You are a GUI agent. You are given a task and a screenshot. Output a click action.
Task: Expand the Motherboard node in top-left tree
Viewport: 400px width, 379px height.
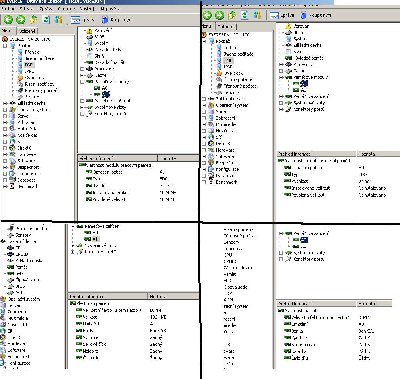click(5, 103)
